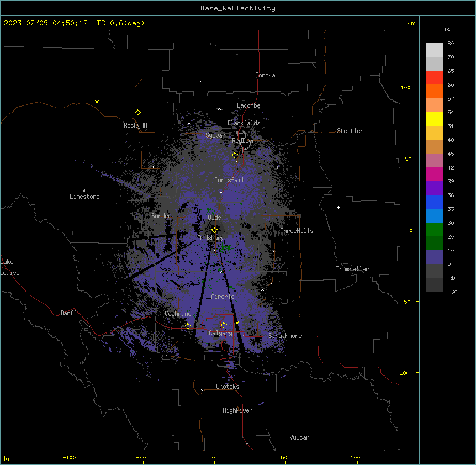The height and width of the screenshot is (465, 476).
Task: Click the Okotoks city label
Action: click(228, 387)
